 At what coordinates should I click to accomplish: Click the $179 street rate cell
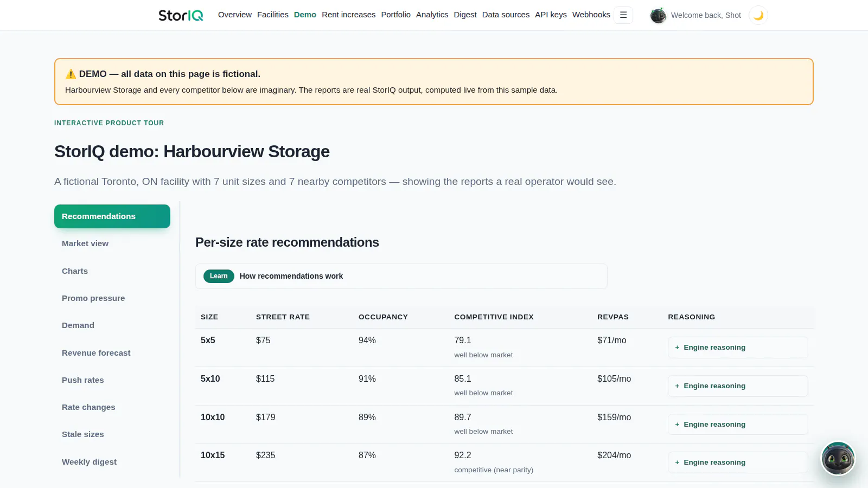pyautogui.click(x=266, y=418)
